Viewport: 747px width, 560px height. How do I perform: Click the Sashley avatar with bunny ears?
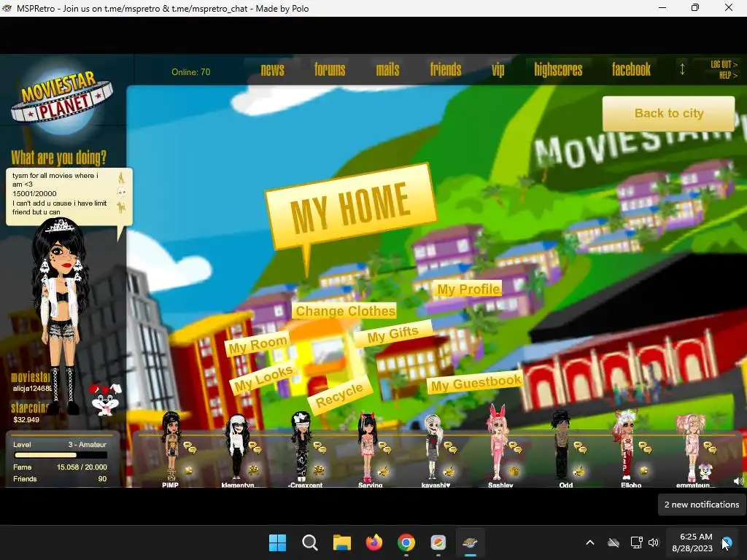tap(498, 443)
